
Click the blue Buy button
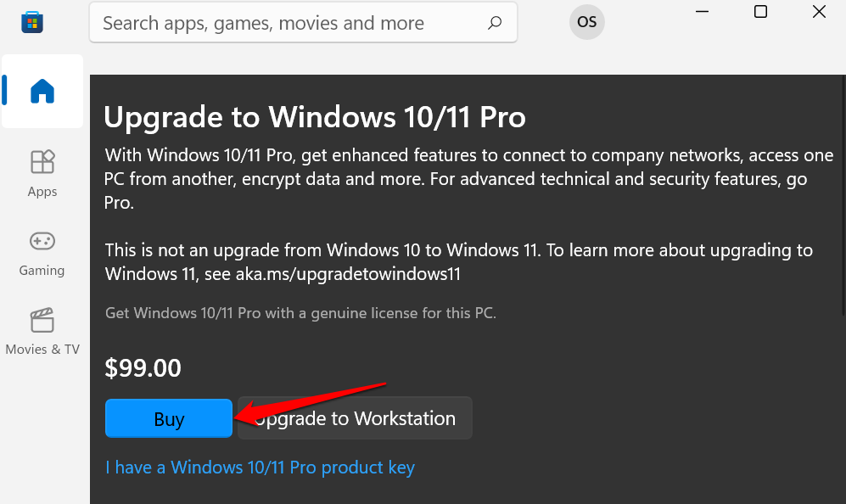(x=168, y=418)
